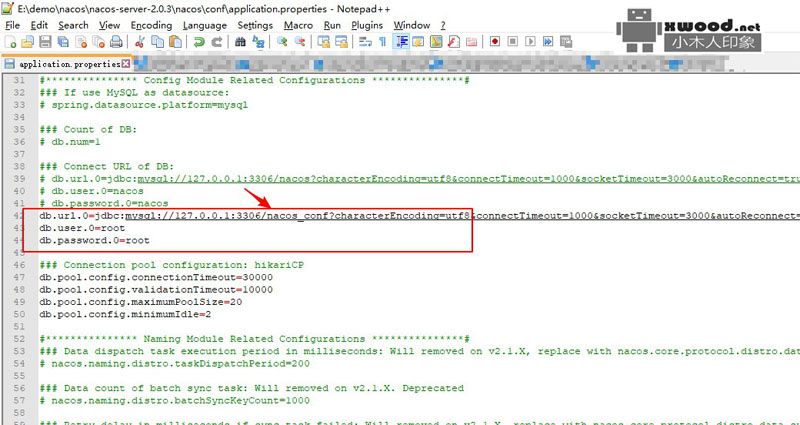Play back the recorded macro

[529, 42]
